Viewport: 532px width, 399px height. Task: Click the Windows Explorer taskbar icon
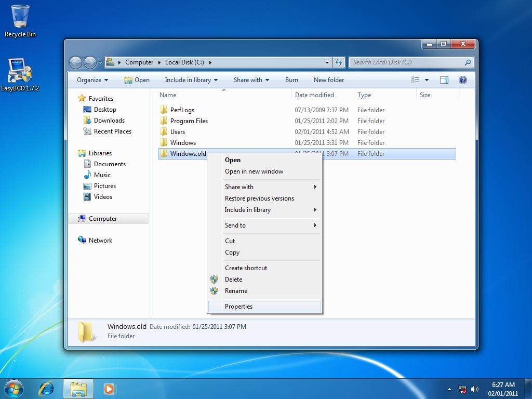click(x=78, y=388)
